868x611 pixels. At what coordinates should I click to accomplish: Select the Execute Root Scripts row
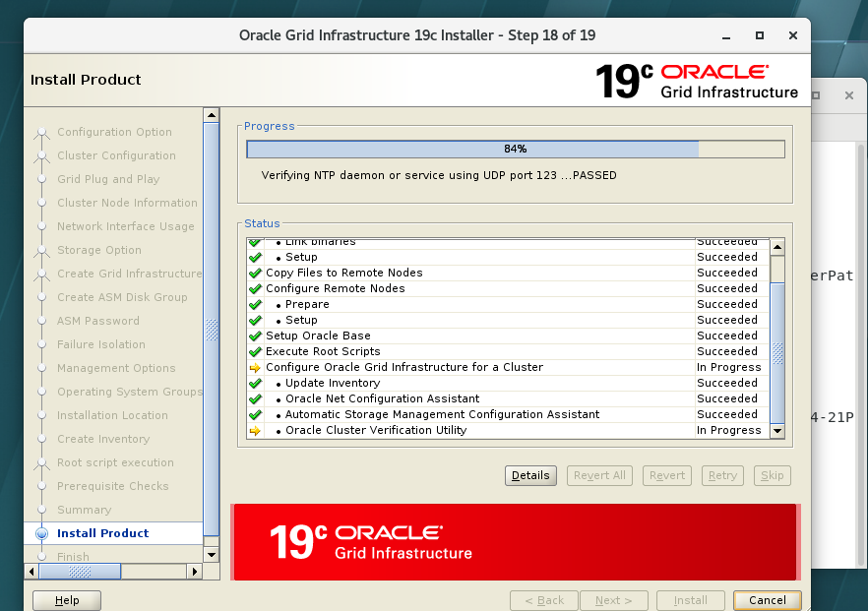508,351
